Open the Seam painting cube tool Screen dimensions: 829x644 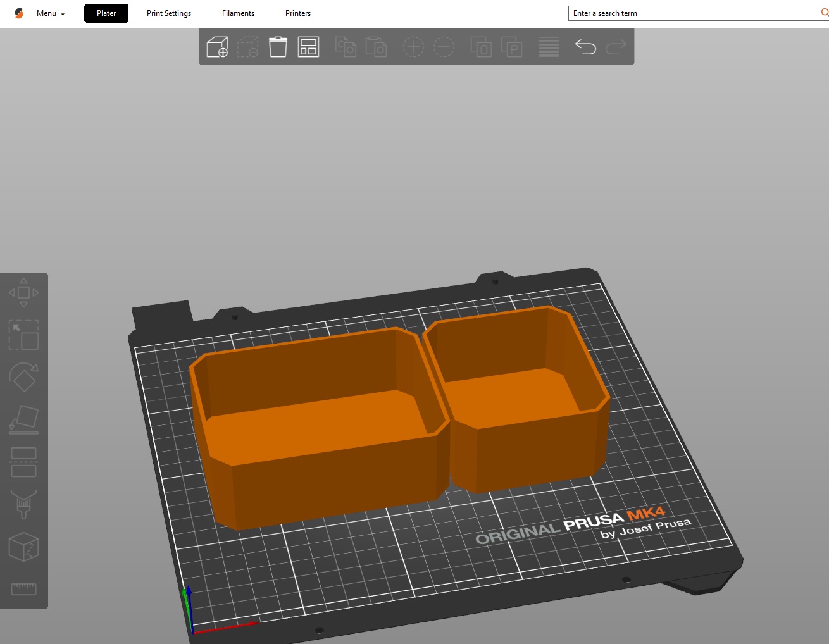(x=23, y=547)
